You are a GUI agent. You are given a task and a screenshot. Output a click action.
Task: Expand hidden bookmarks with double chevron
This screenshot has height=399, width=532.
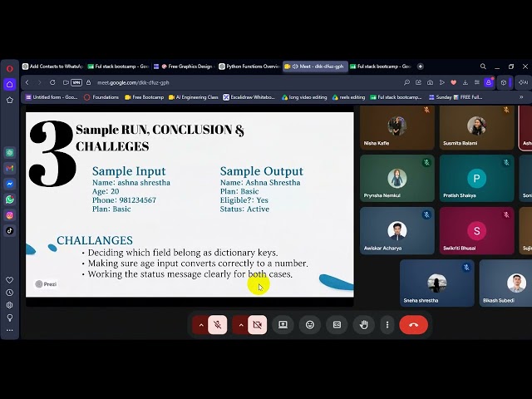(521, 97)
